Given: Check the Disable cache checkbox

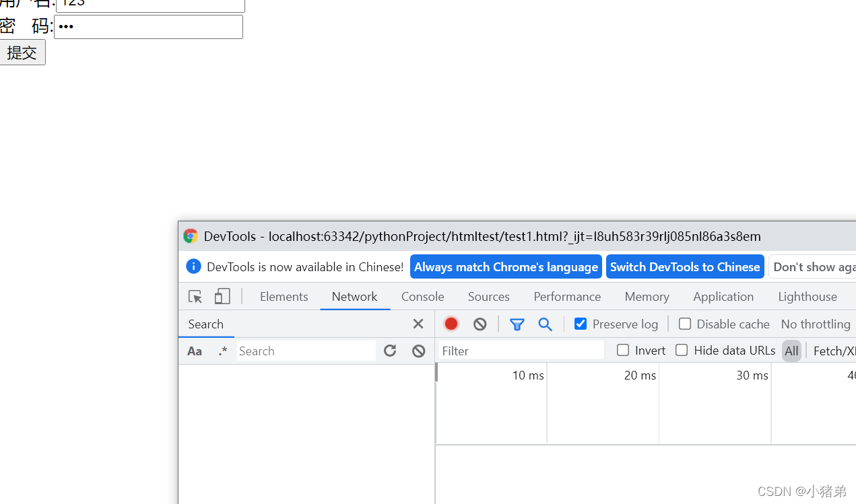Looking at the screenshot, I should (x=685, y=324).
